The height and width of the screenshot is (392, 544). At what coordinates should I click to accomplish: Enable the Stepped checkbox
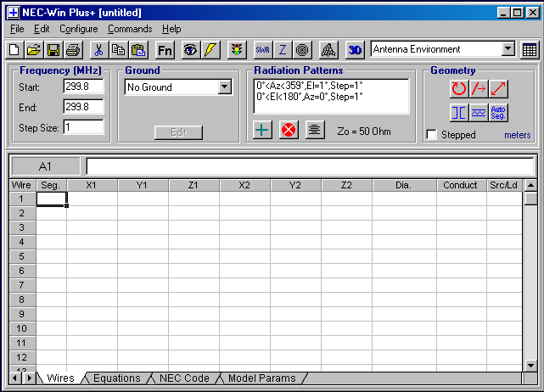pyautogui.click(x=431, y=135)
